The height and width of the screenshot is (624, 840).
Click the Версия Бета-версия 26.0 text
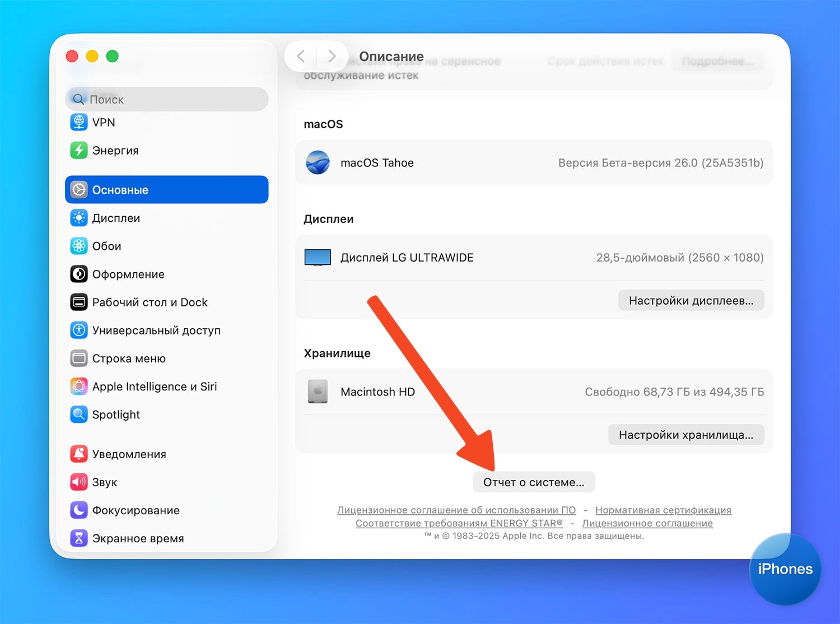[x=661, y=162]
